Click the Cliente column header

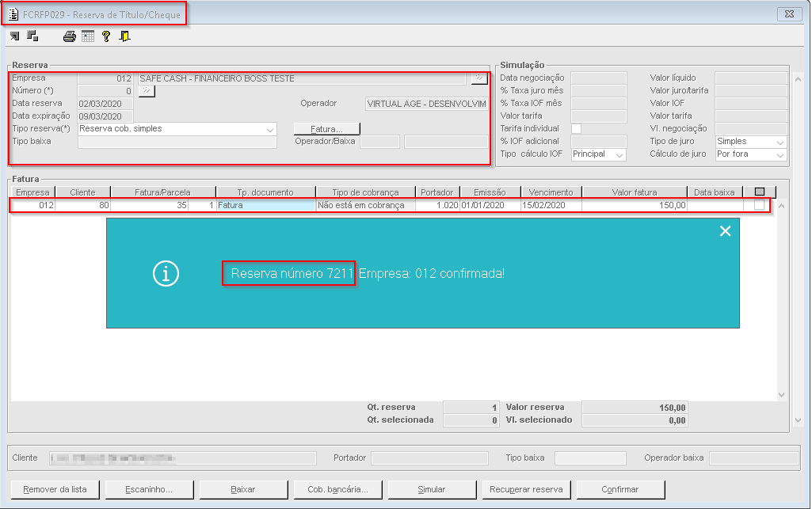pyautogui.click(x=83, y=192)
